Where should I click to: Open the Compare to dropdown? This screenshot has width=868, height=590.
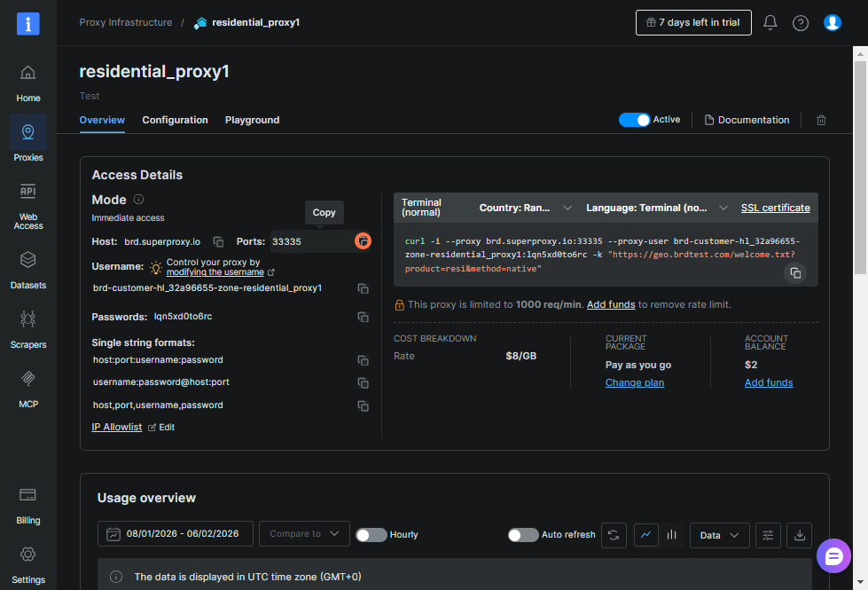click(x=304, y=533)
